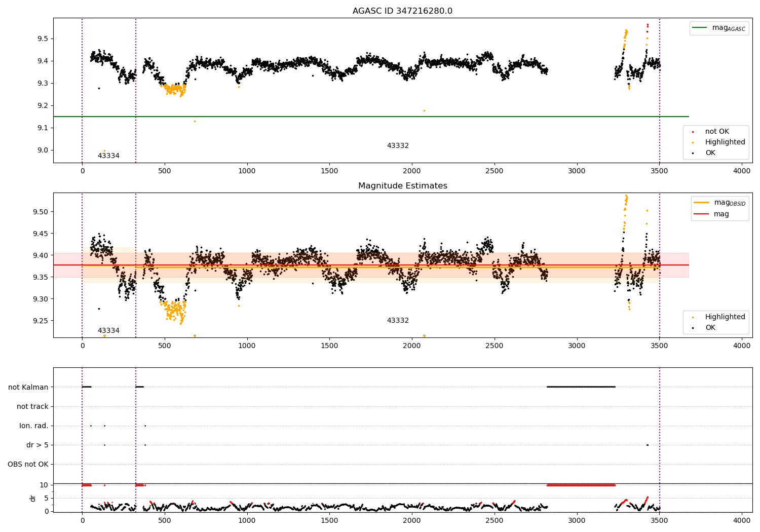Screen dimensions: 760x532
Task: Click the 'OBS not OK' row label
Action: 28,464
